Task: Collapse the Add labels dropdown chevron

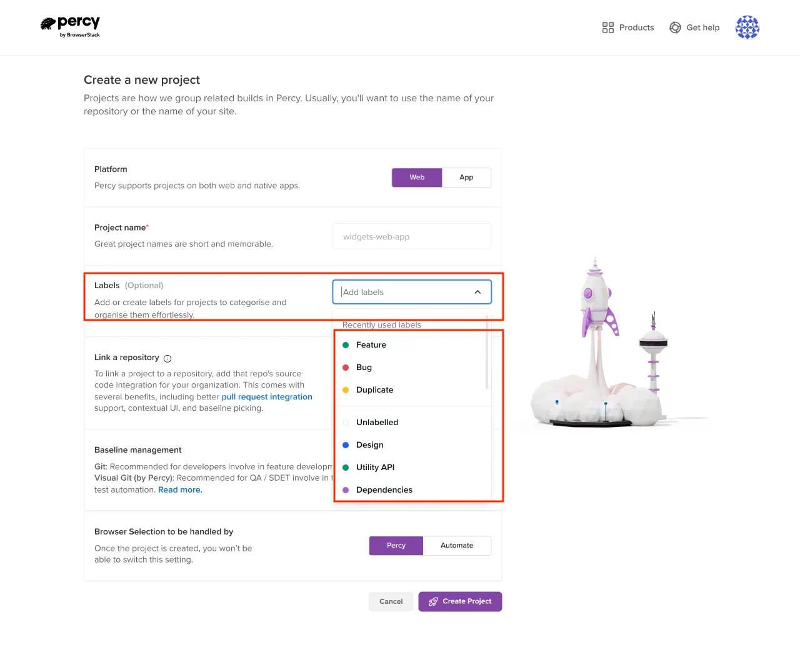Action: pyautogui.click(x=477, y=292)
